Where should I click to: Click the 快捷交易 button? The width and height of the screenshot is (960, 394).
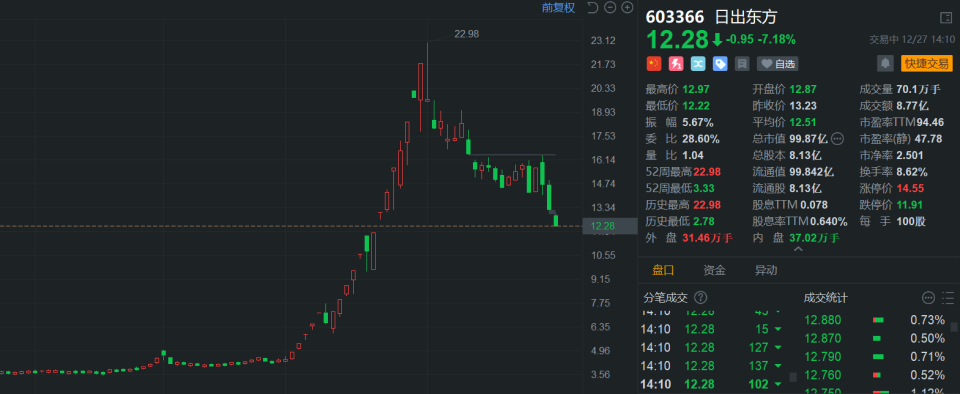pyautogui.click(x=926, y=64)
